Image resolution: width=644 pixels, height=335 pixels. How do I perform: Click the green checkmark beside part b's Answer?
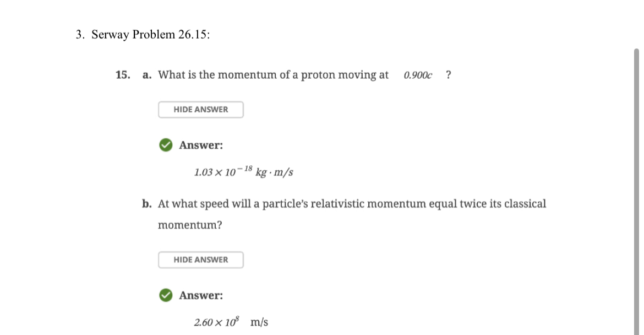coord(166,295)
